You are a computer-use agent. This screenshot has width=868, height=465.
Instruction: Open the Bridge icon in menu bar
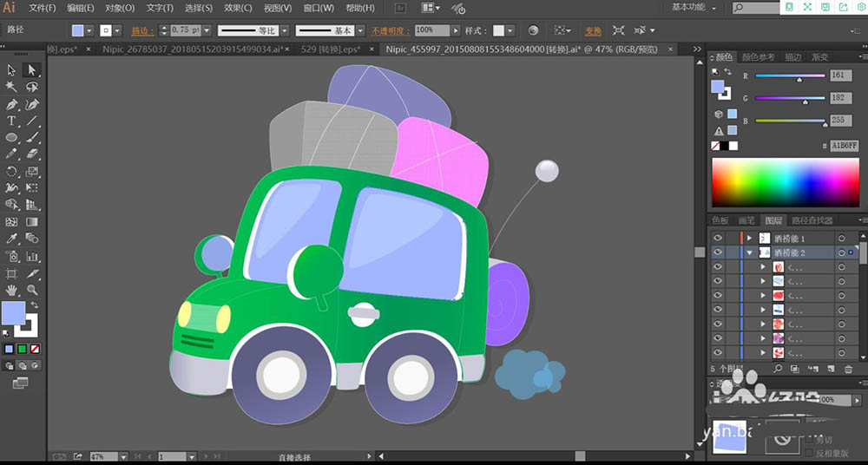tap(401, 8)
